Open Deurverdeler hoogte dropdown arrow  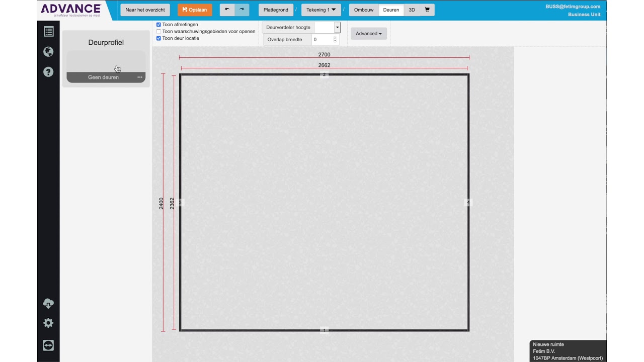[x=337, y=27]
